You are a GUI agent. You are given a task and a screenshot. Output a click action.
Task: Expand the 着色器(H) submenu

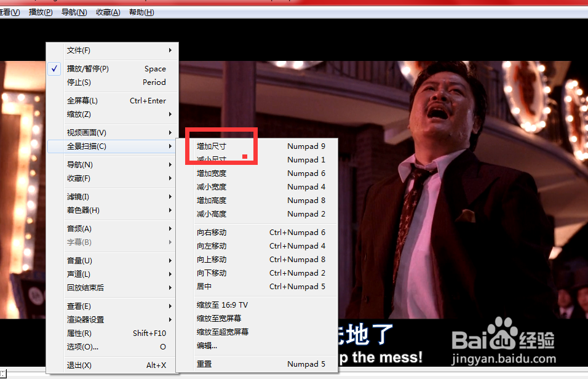(112, 210)
